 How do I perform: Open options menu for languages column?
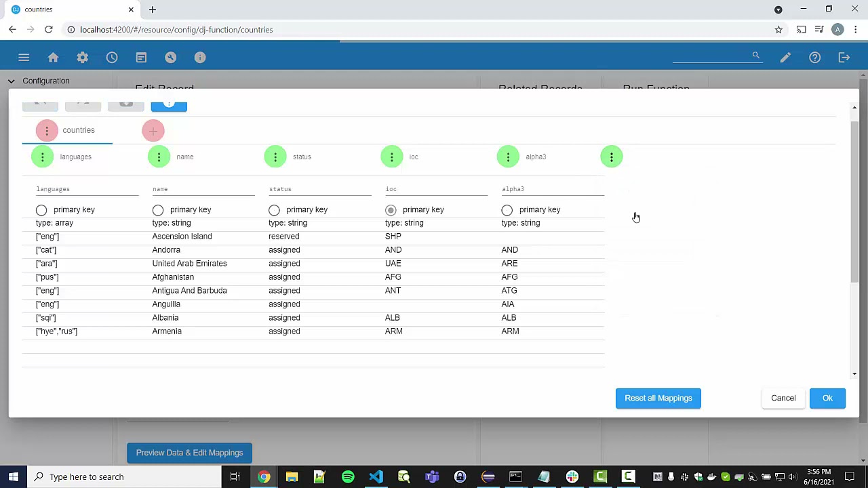coord(42,157)
